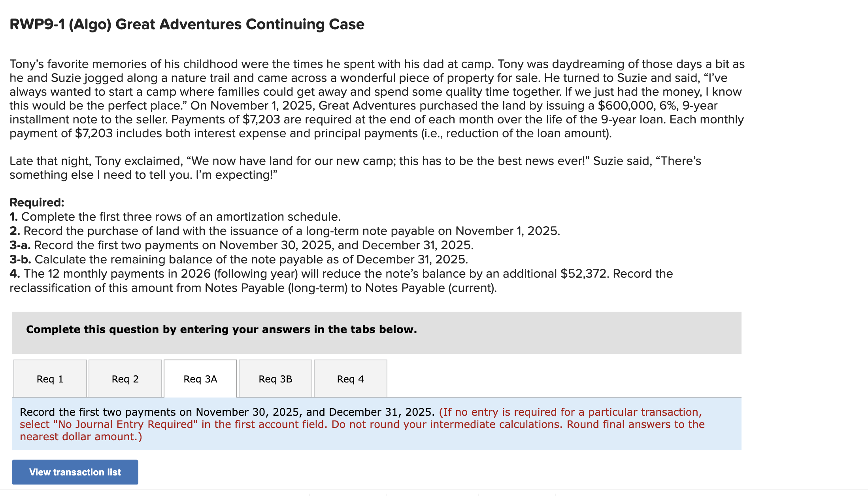This screenshot has width=868, height=496.
Task: Select the $600,000 note amount in paragraph
Action: tap(621, 105)
